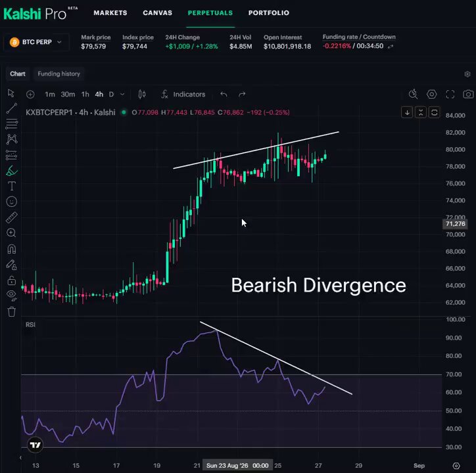This screenshot has height=473, width=476.
Task: Select the cursor arrow tool
Action: click(x=11, y=93)
